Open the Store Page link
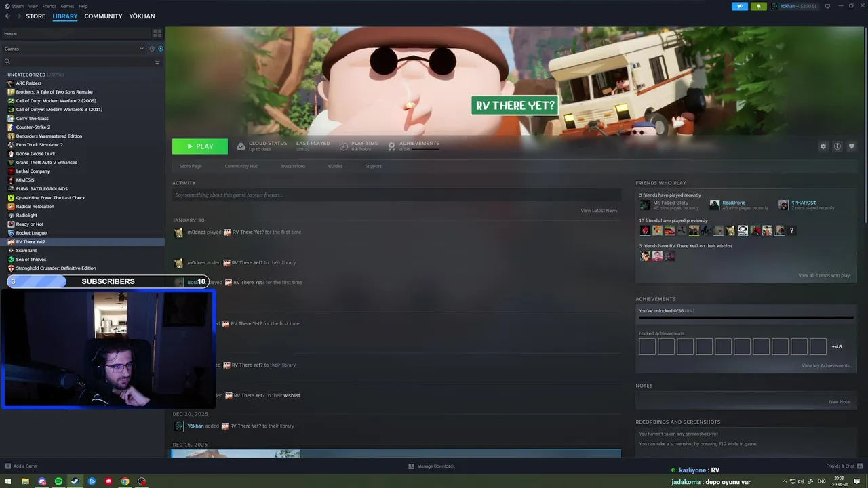868x488 pixels. [191, 166]
